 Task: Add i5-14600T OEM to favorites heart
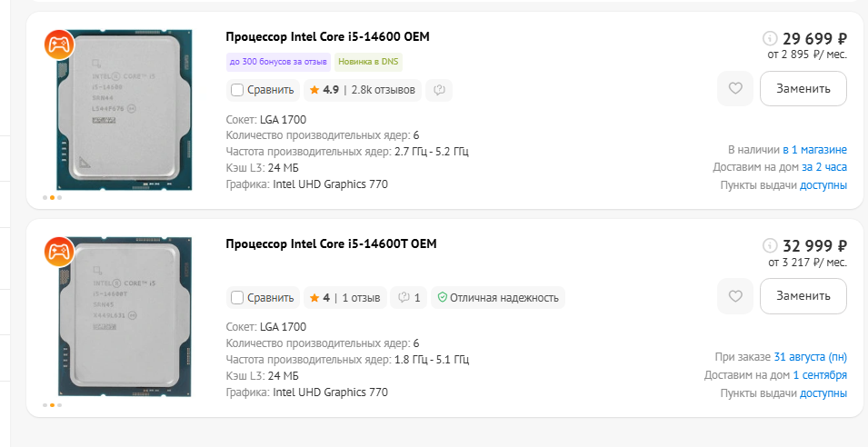click(735, 296)
